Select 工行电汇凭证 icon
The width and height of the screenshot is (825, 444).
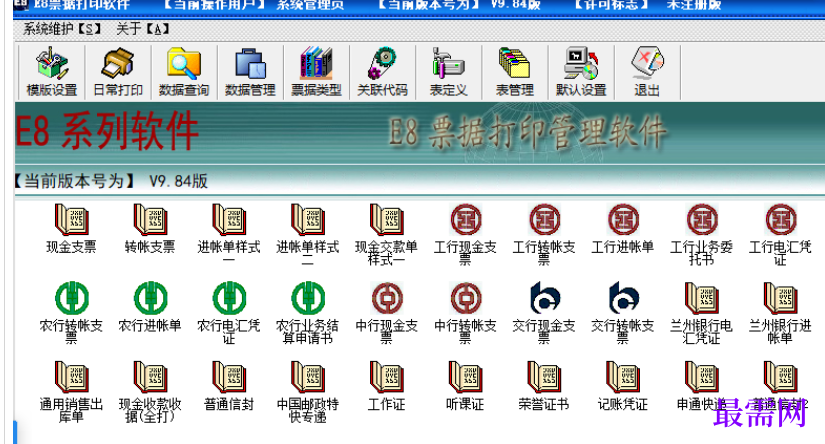pos(781,220)
